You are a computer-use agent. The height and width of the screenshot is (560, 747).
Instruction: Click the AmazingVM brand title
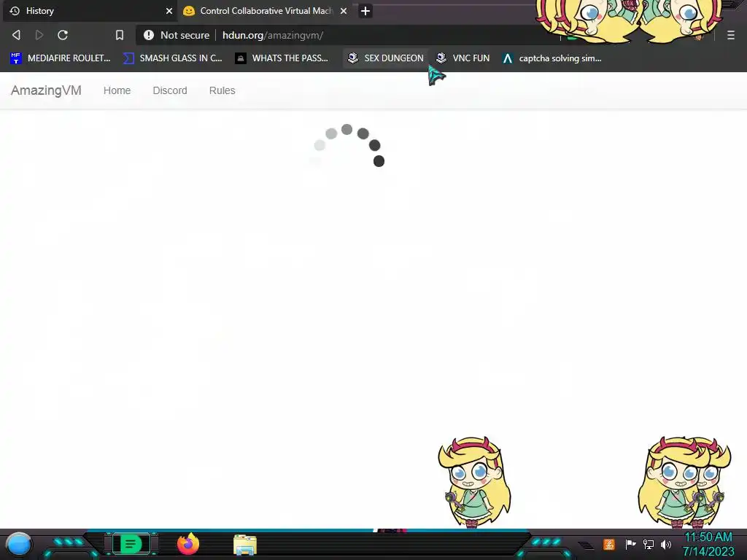point(46,90)
